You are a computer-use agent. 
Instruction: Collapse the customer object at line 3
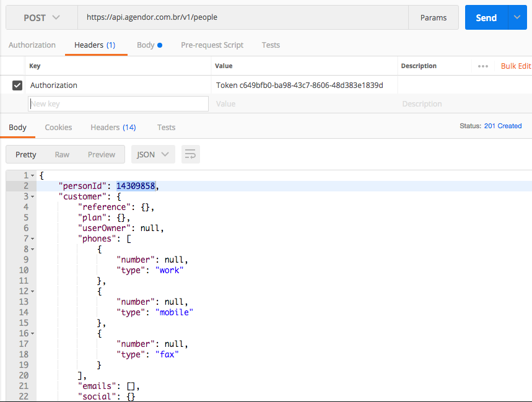[x=33, y=197]
